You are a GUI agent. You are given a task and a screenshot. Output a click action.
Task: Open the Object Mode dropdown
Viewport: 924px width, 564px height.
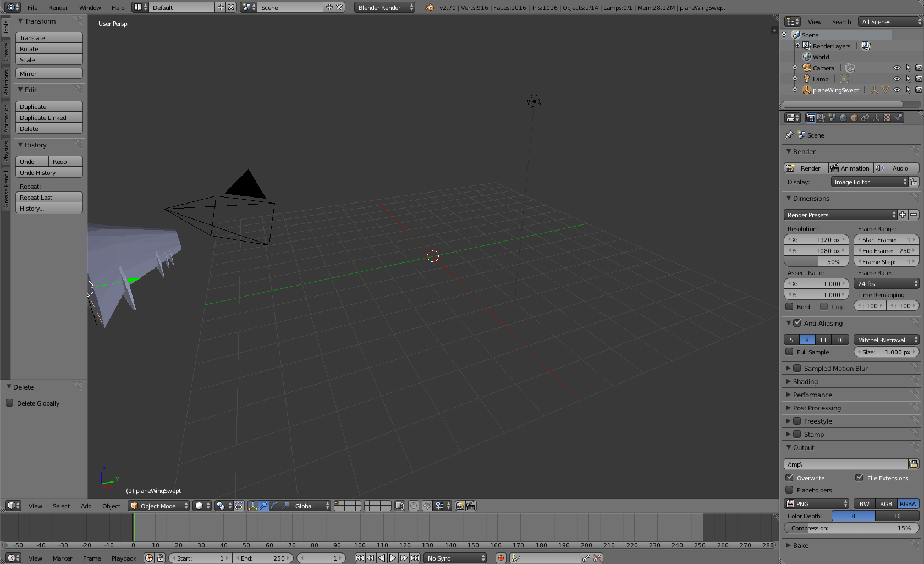(x=158, y=506)
